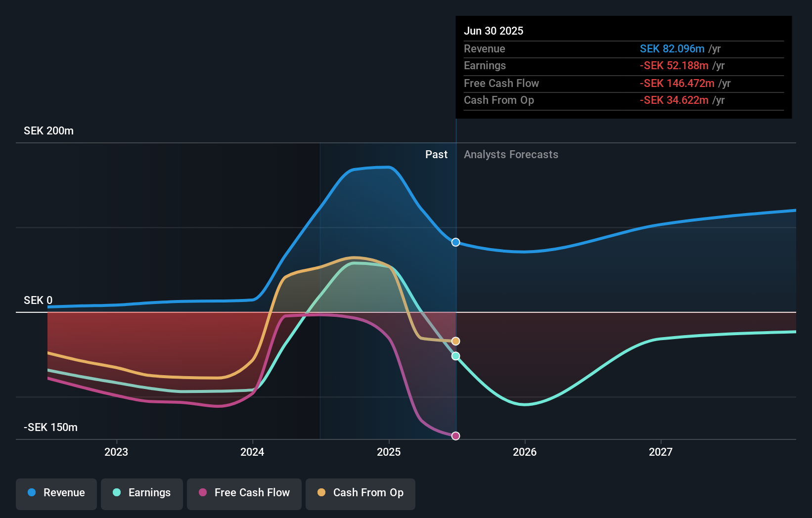Select the Earnings data point marker on chart
Screen dimensions: 812x518
tap(456, 356)
